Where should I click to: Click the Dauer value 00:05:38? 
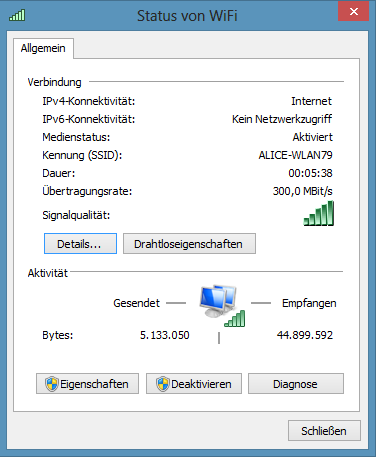(310, 173)
